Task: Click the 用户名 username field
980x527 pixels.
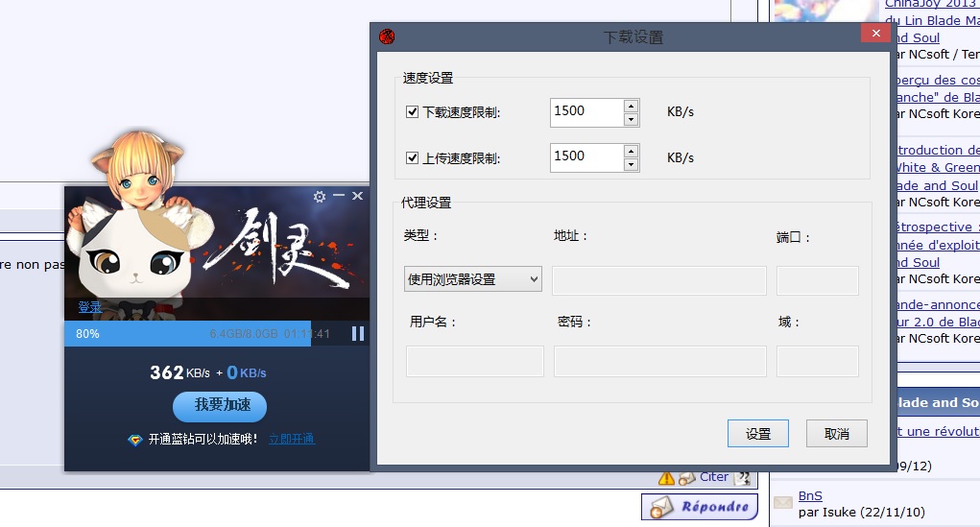Action: pos(475,361)
